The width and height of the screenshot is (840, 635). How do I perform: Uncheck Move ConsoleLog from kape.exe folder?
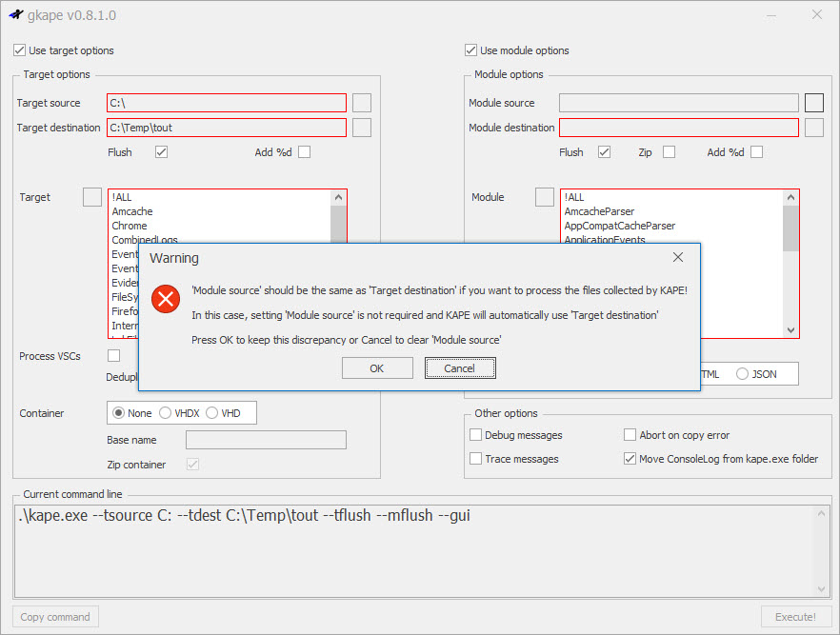tap(630, 459)
